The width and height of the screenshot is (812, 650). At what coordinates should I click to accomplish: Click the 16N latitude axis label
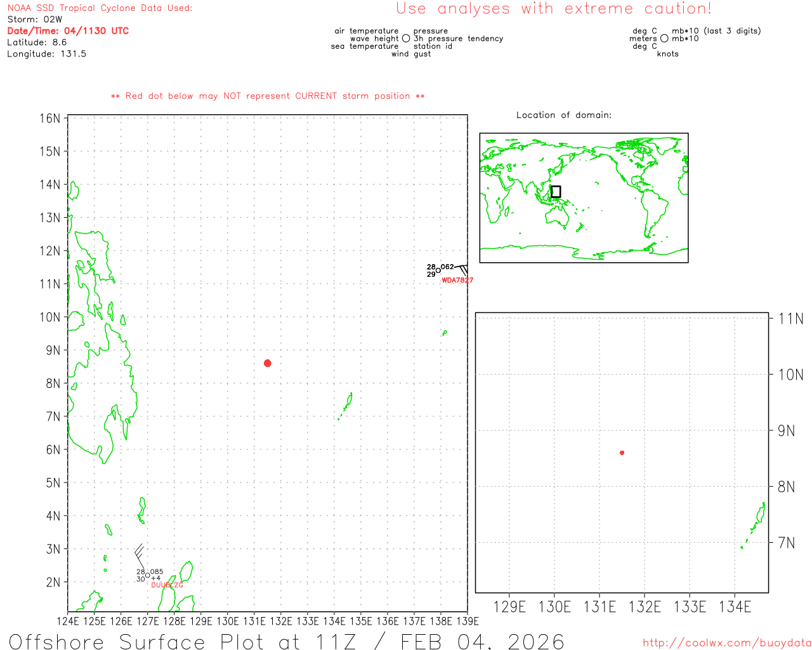50,119
